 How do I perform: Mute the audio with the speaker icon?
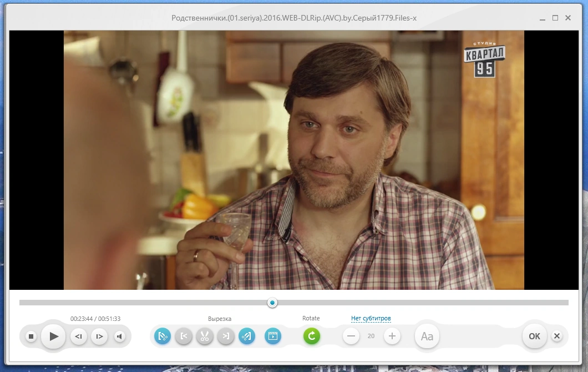[x=120, y=336]
